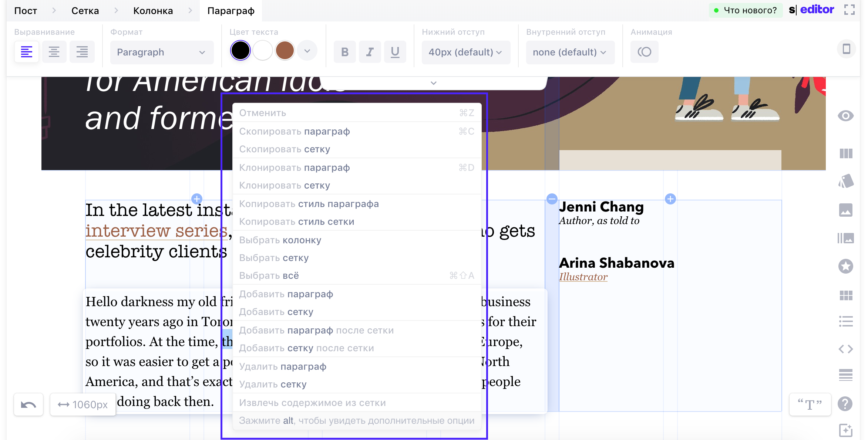This screenshot has height=440, width=868.
Task: Open the Paragraph format dropdown
Action: pos(162,52)
